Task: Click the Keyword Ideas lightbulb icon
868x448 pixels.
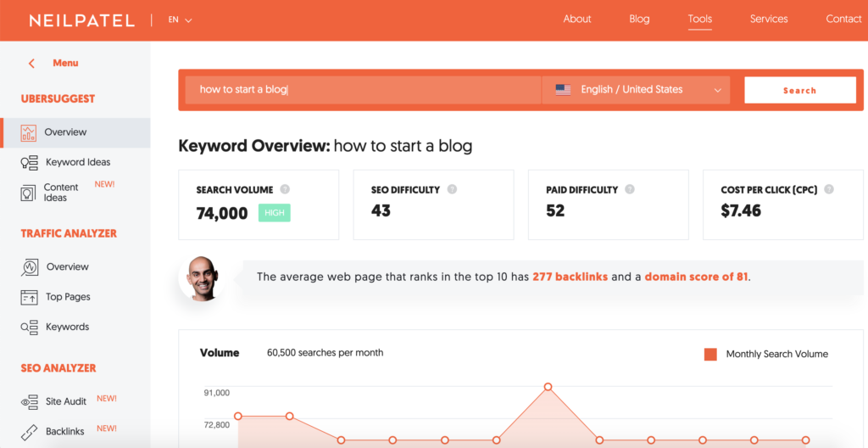Action: (x=29, y=162)
